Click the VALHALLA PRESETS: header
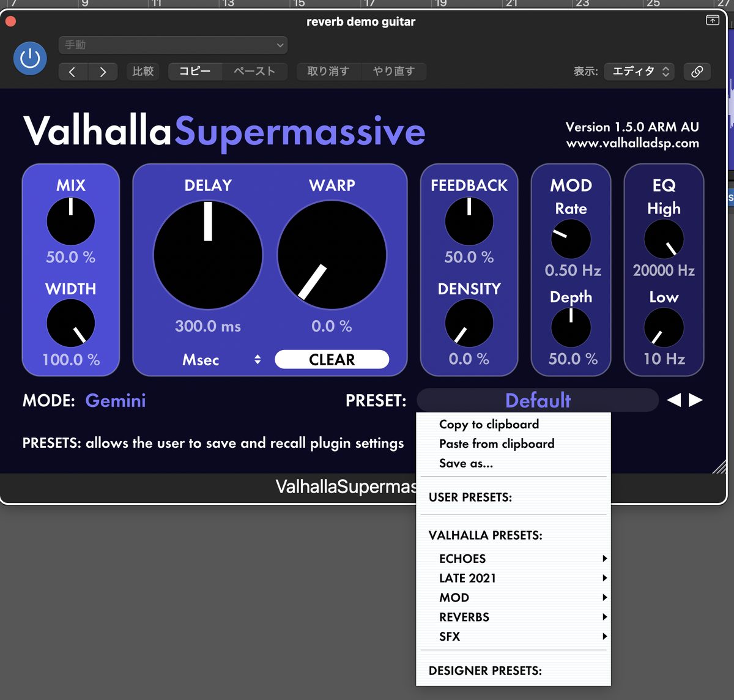This screenshot has width=734, height=700. pyautogui.click(x=485, y=535)
